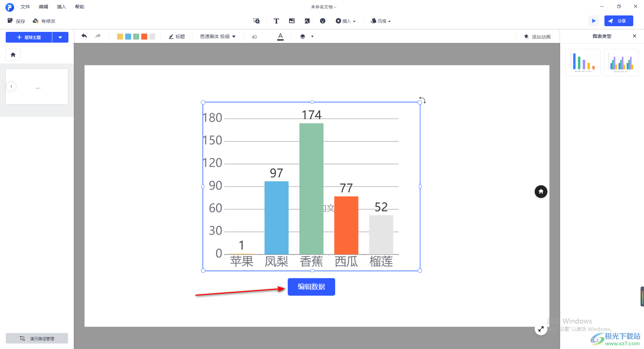
Task: Select the frame zoom tool icon
Action: click(x=257, y=21)
